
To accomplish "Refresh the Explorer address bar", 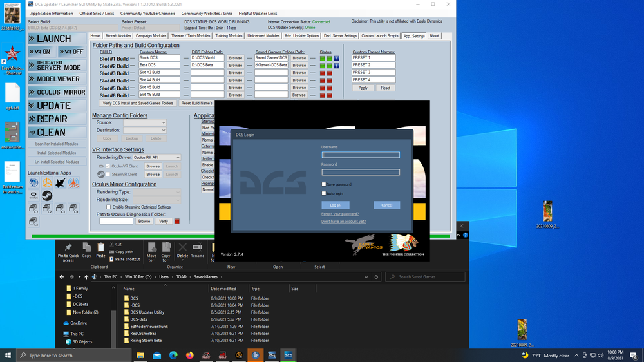I will click(376, 277).
